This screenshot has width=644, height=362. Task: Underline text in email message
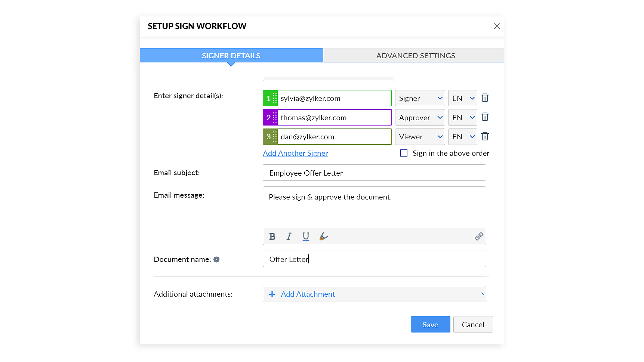[x=306, y=236]
